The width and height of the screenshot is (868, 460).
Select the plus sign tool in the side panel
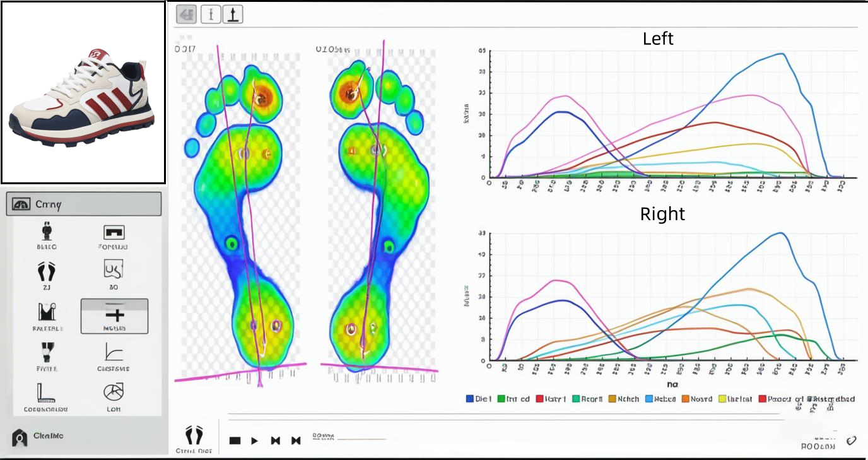114,316
